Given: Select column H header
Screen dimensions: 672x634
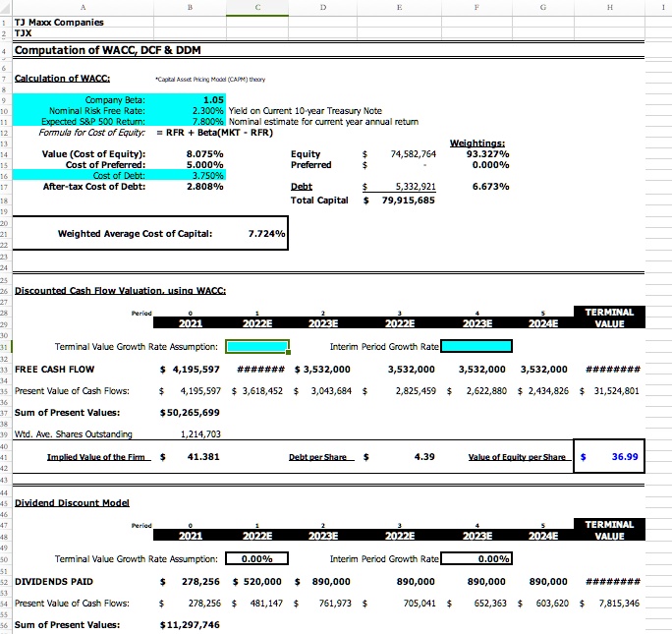Looking at the screenshot, I should (x=609, y=7).
